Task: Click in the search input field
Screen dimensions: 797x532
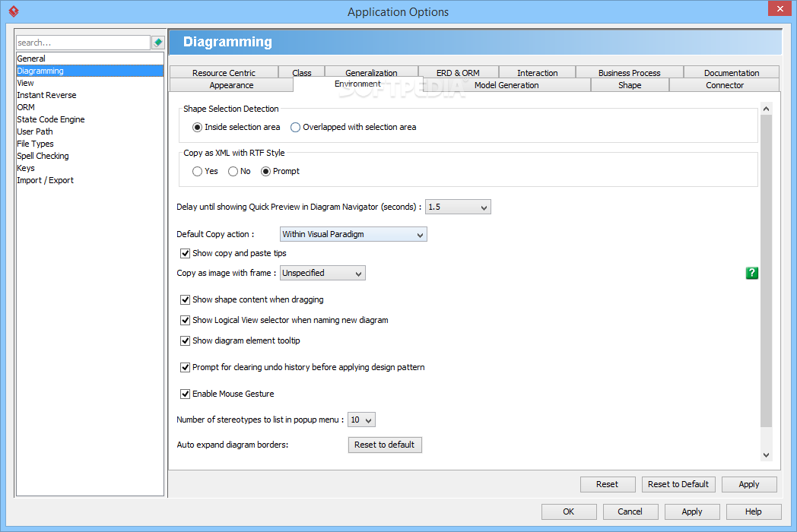Action: (83, 43)
